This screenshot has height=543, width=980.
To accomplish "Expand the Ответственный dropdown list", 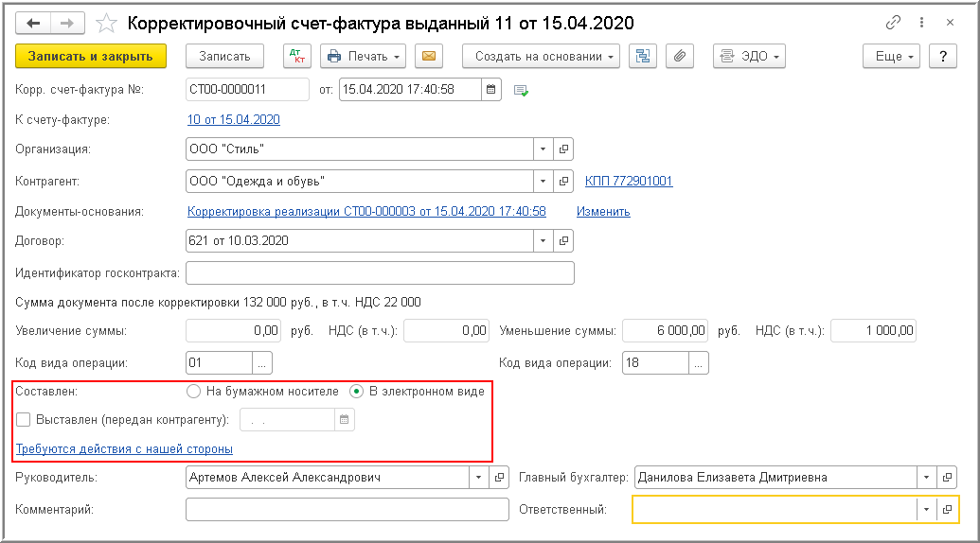I will (x=926, y=509).
